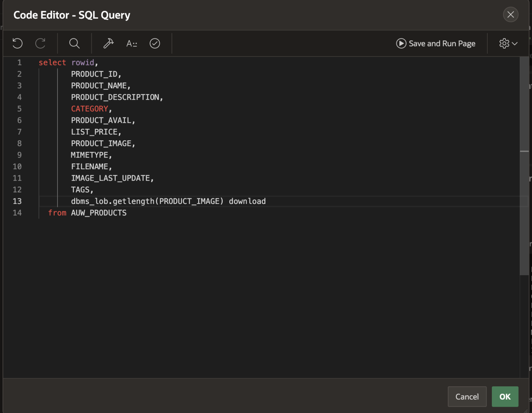Cancel the code editor changes
This screenshot has height=413, width=532.
pyautogui.click(x=467, y=396)
